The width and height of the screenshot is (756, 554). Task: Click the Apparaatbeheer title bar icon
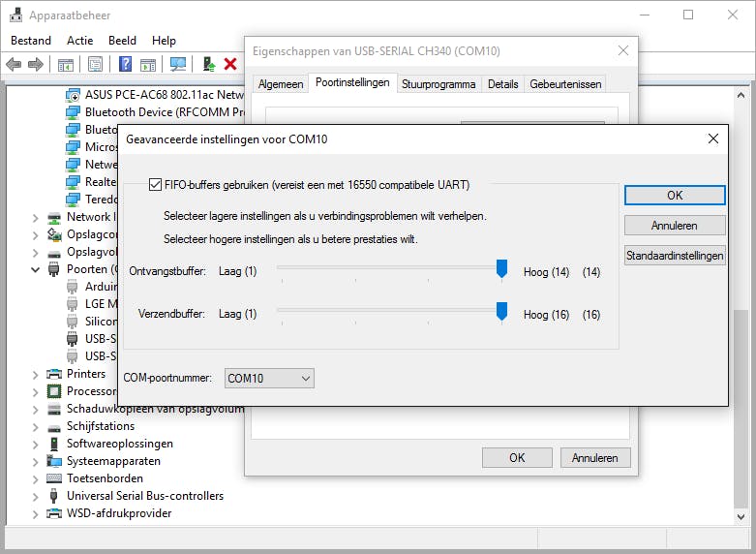pos(15,15)
